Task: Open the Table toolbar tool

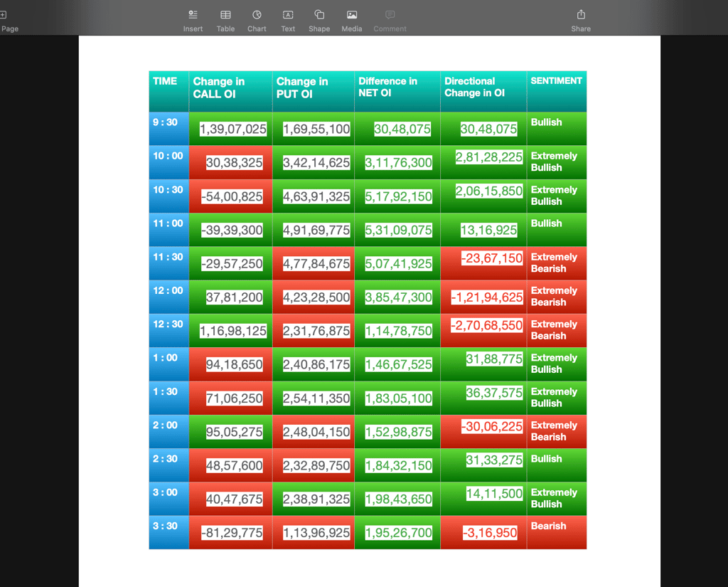Action: [225, 21]
